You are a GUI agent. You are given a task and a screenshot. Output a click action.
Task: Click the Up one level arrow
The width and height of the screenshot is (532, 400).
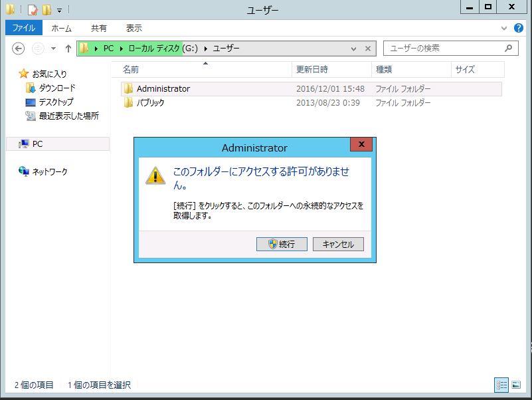click(68, 49)
